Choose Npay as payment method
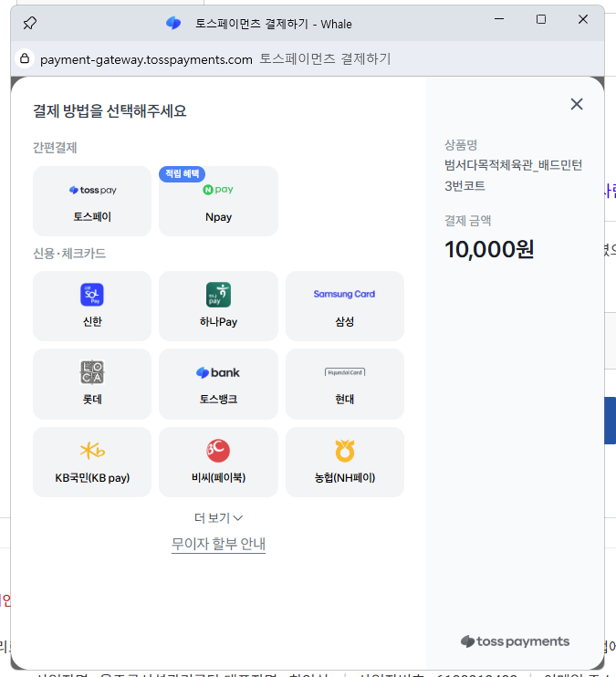 [x=219, y=202]
